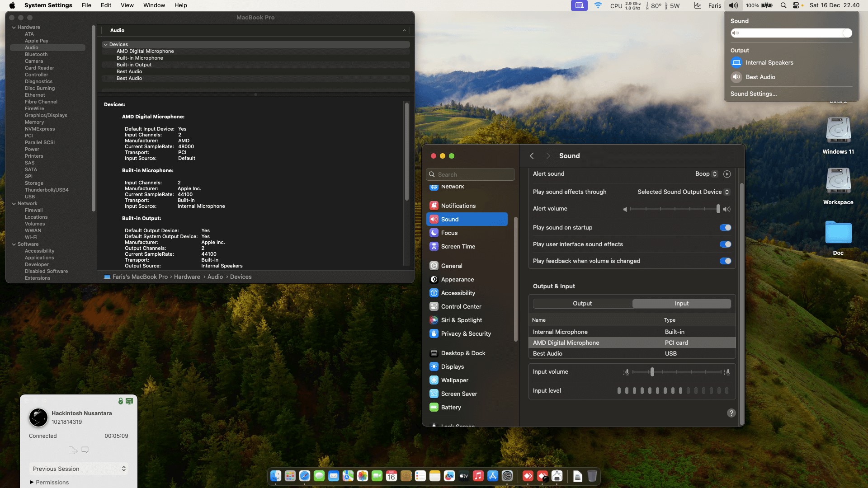868x488 pixels.
Task: Disable Play sound on startup
Action: 725,227
